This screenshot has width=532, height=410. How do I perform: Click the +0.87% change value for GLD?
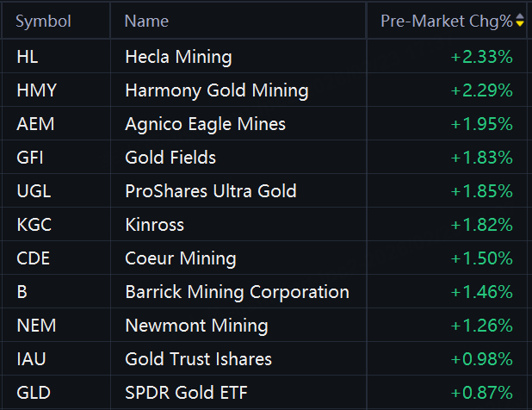[x=481, y=393]
